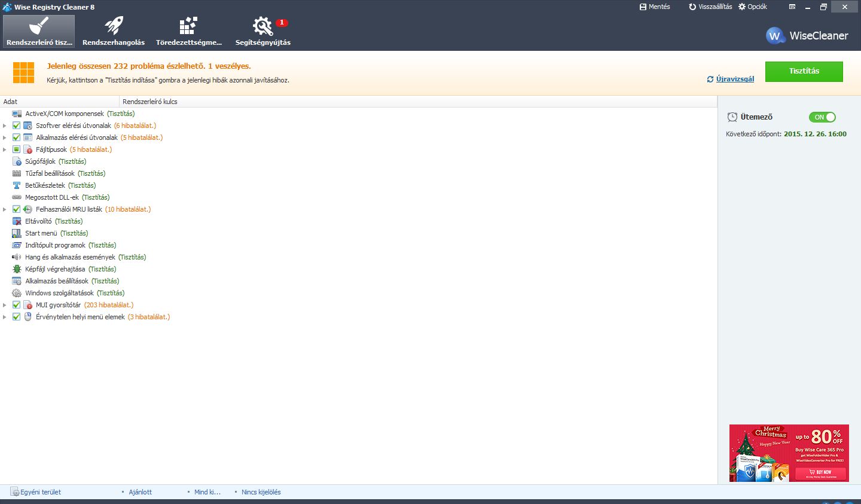Choose the Ajánlott recommended selection
Viewport: 861px width, 504px height.
click(x=141, y=492)
